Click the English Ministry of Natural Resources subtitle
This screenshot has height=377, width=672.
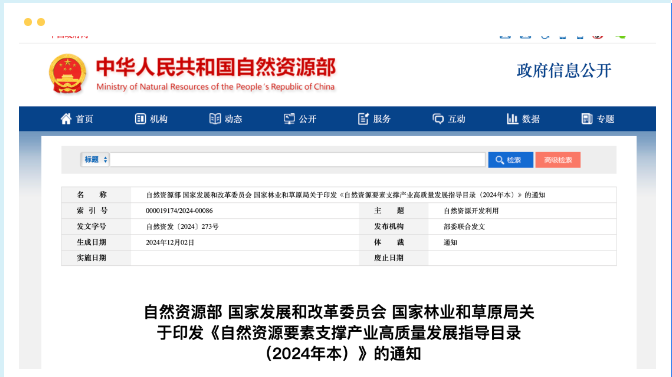tap(216, 87)
